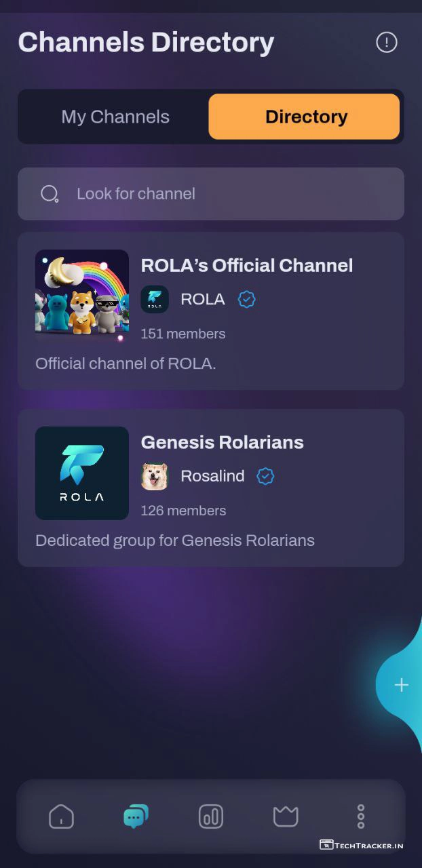
Task: Click Rosalind's dog avatar
Action: (155, 476)
